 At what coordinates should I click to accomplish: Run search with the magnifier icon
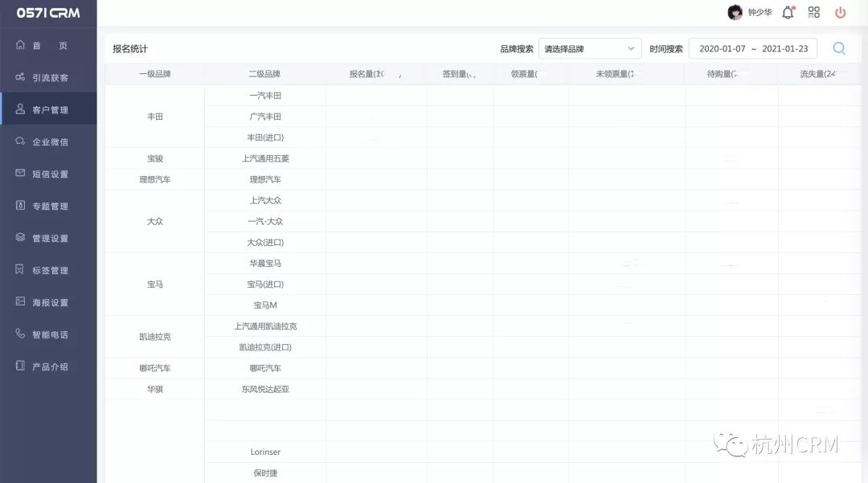pos(839,49)
